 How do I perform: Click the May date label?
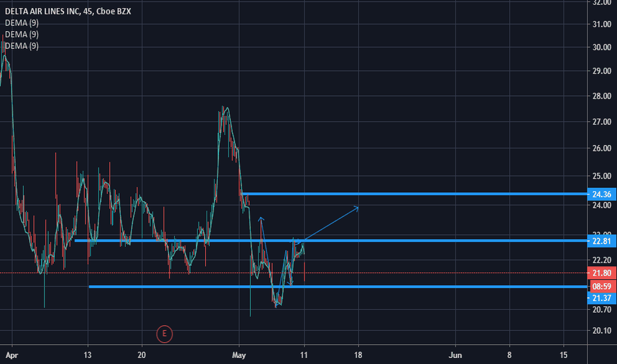click(239, 355)
